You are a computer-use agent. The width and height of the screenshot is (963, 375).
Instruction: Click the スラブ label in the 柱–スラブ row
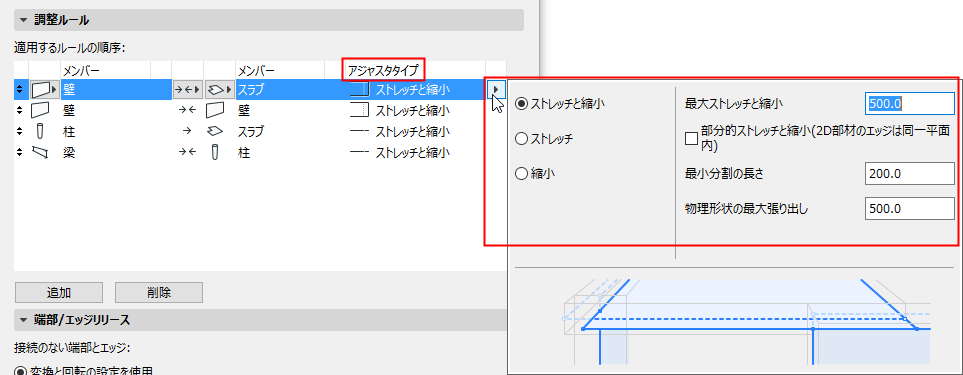[x=251, y=131]
